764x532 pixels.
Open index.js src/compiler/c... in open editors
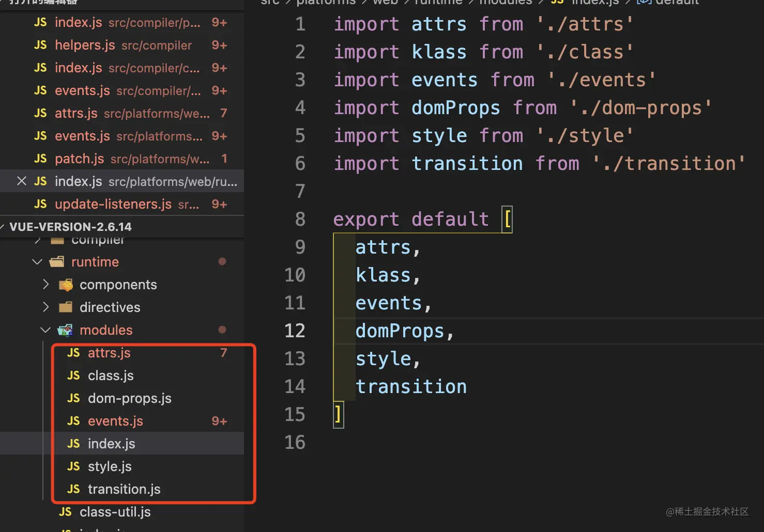point(122,68)
